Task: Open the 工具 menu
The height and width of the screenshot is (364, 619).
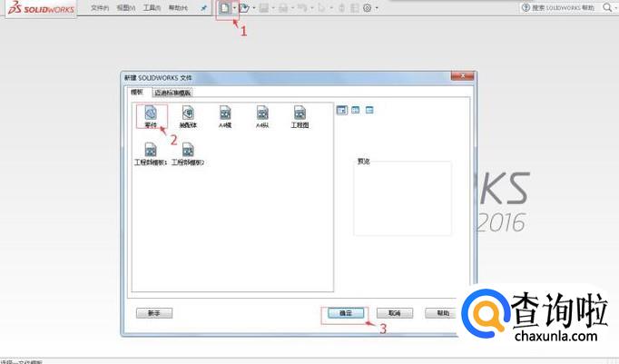Action: [152, 8]
